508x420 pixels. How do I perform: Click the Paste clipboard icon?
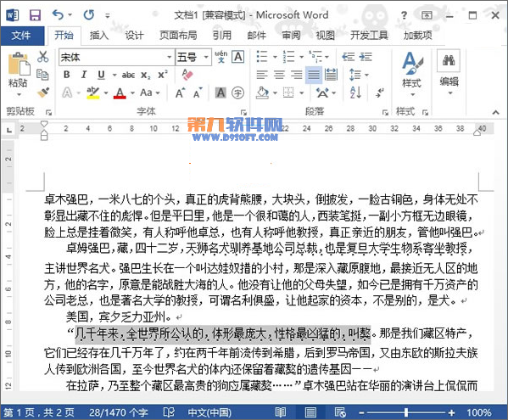19,64
